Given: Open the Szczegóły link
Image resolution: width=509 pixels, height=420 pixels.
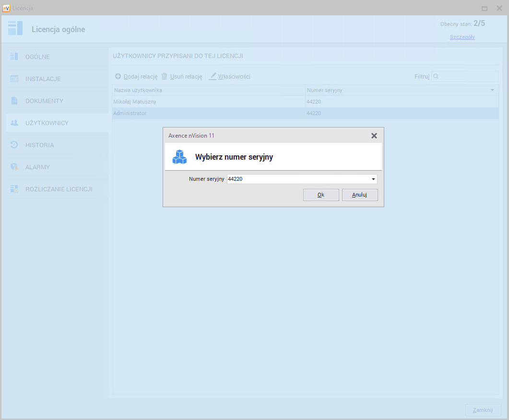Looking at the screenshot, I should 462,37.
